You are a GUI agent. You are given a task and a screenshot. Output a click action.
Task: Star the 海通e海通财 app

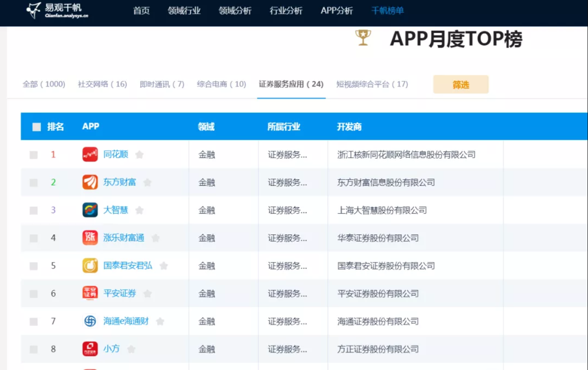pyautogui.click(x=160, y=321)
